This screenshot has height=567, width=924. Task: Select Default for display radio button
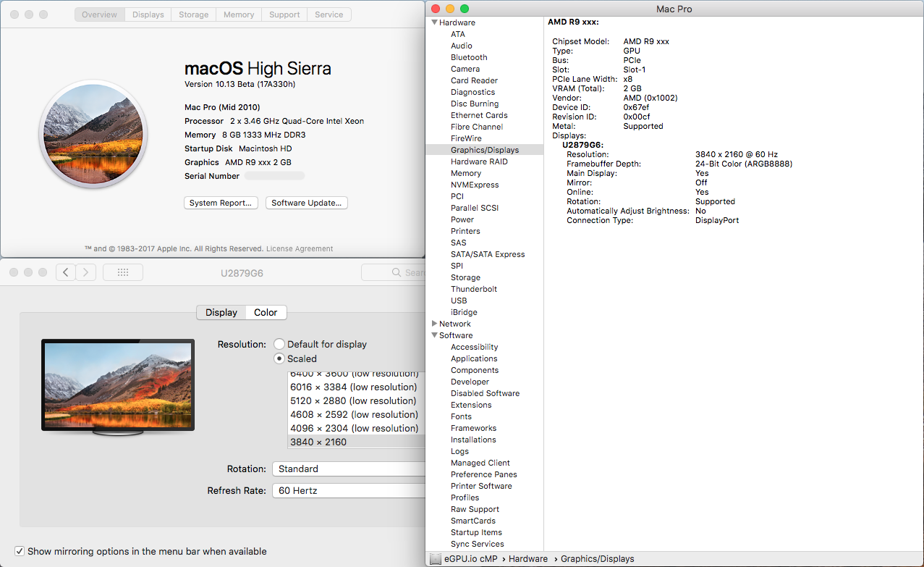tap(279, 344)
